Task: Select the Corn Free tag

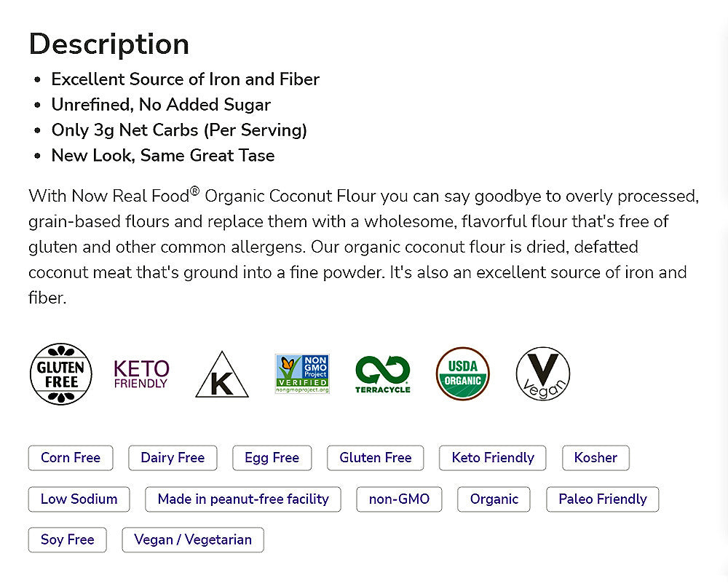Action: (71, 458)
